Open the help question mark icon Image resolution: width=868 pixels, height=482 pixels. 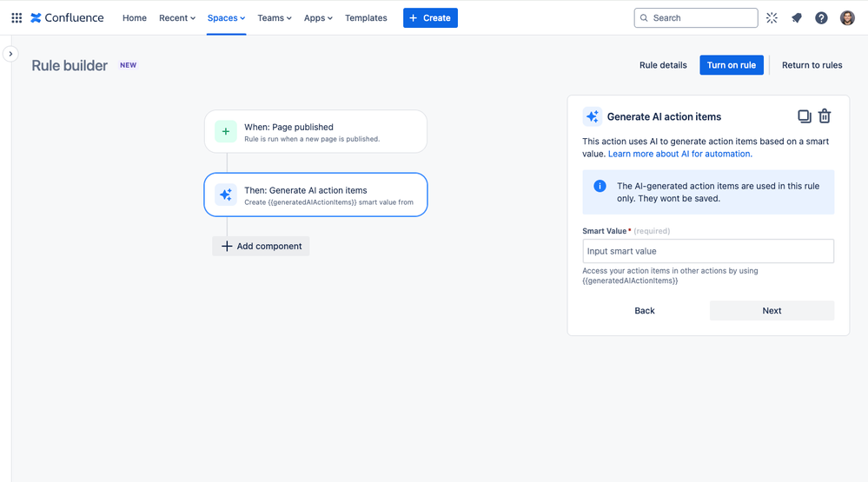tap(821, 17)
